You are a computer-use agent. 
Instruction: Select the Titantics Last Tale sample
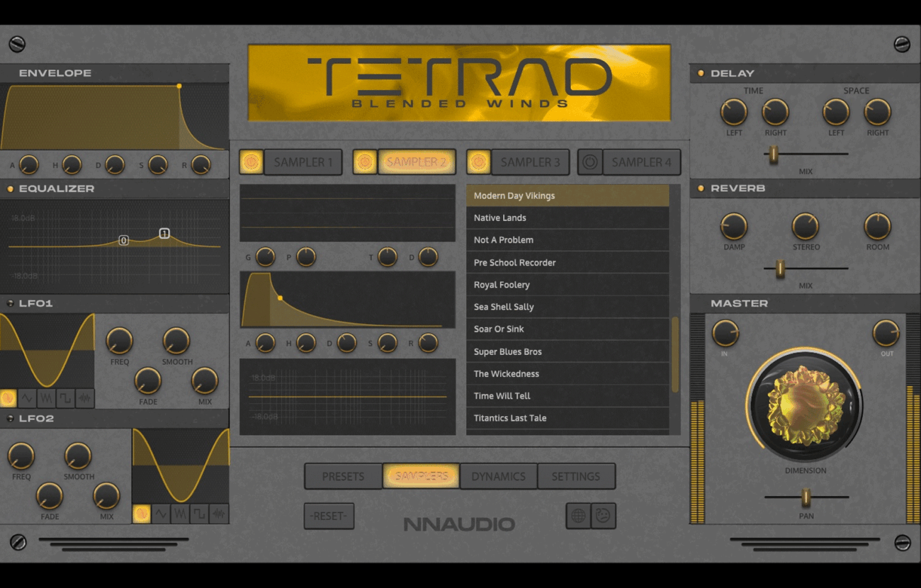coord(567,418)
